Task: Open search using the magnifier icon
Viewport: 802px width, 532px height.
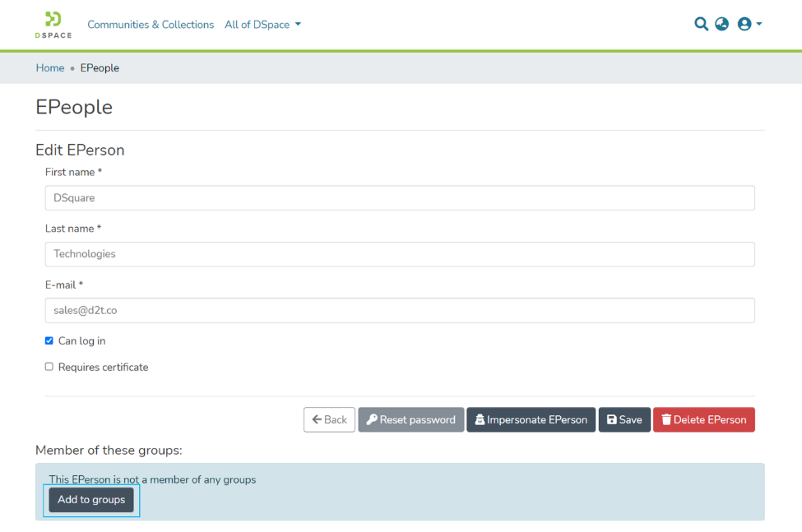Action: pos(701,24)
